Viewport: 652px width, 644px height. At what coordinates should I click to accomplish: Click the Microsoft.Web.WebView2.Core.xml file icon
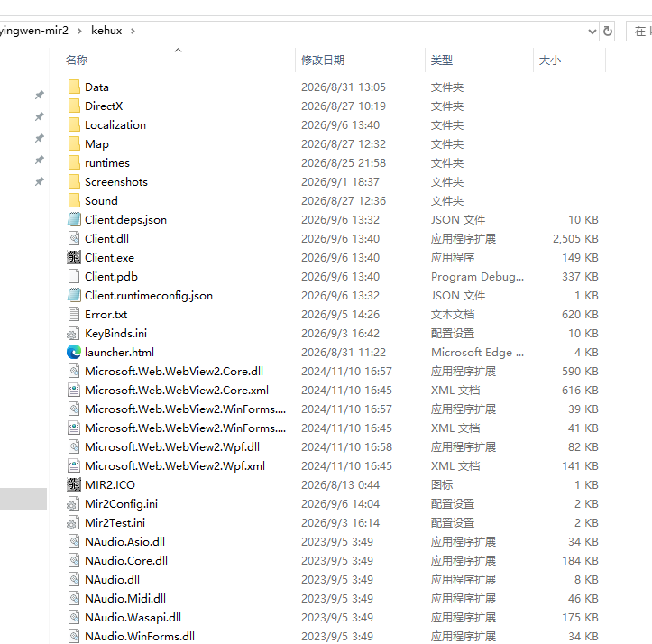tap(74, 390)
